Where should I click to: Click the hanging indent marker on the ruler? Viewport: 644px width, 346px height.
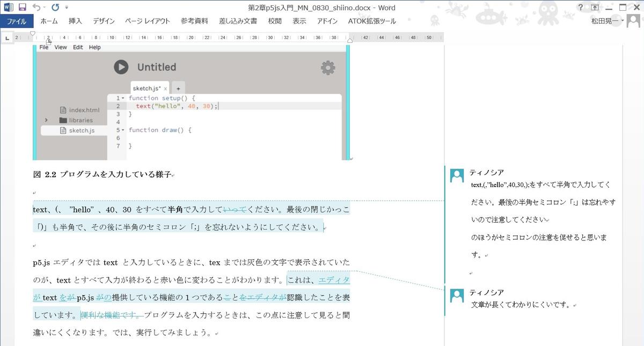point(48,40)
